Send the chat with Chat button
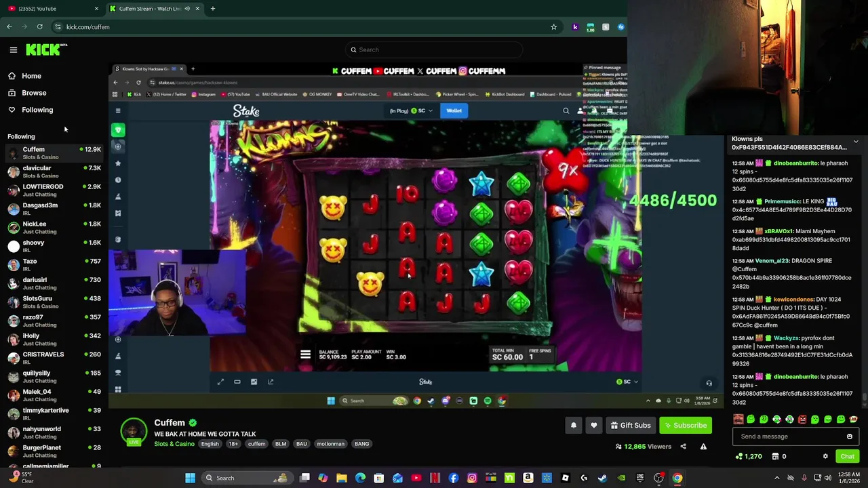This screenshot has height=488, width=868. pos(848,457)
